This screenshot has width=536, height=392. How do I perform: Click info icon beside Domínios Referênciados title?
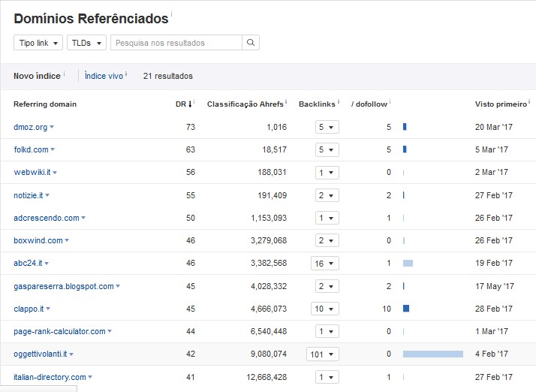(x=171, y=14)
